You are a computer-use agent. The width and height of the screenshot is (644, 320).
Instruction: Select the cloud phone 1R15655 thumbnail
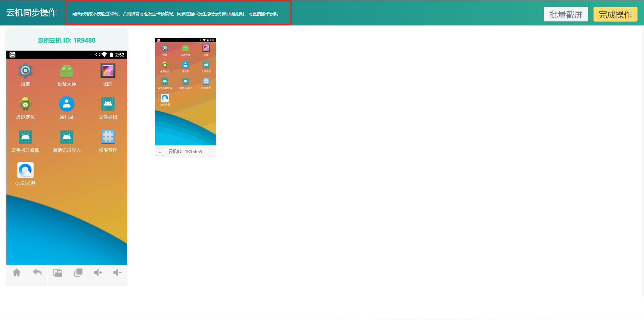pyautogui.click(x=185, y=92)
